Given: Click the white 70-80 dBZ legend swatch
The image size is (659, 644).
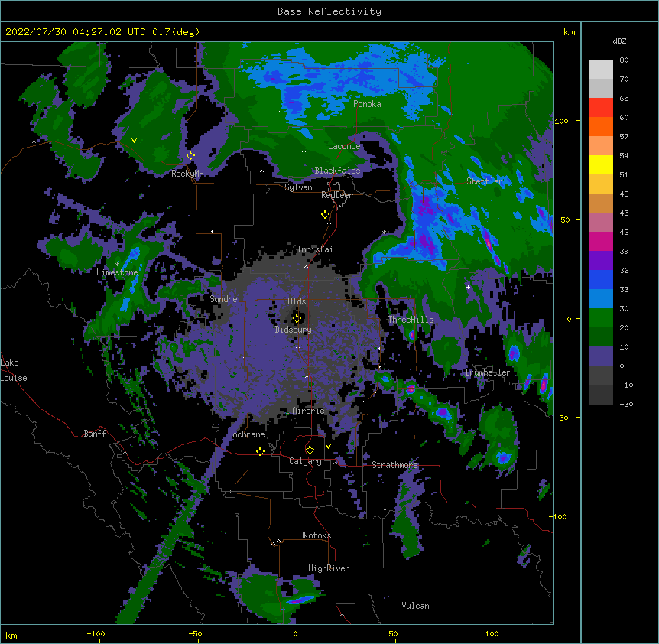Looking at the screenshot, I should (601, 70).
